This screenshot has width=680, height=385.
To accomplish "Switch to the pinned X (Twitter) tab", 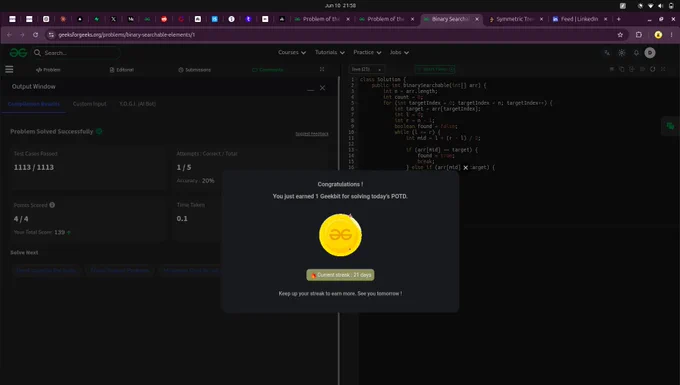I will pyautogui.click(x=113, y=19).
